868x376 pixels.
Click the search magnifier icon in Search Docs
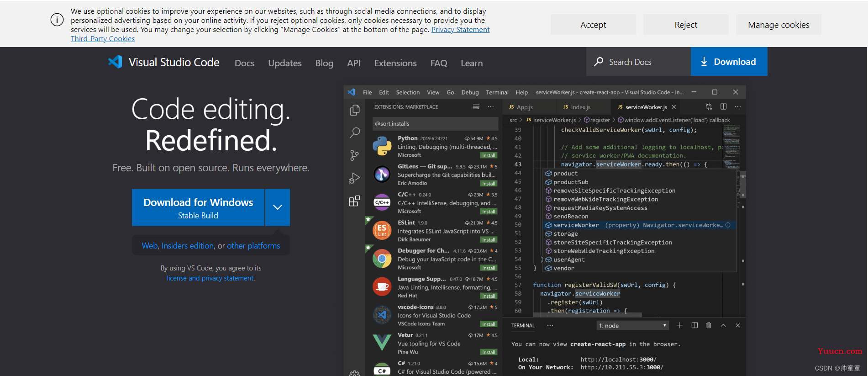point(599,62)
